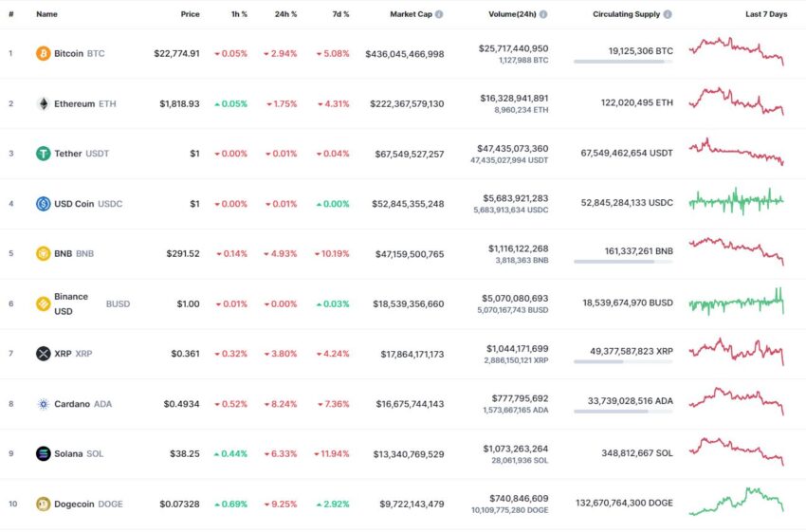This screenshot has width=806, height=532.
Task: Click the Circulating Supply info icon
Action: click(x=668, y=14)
